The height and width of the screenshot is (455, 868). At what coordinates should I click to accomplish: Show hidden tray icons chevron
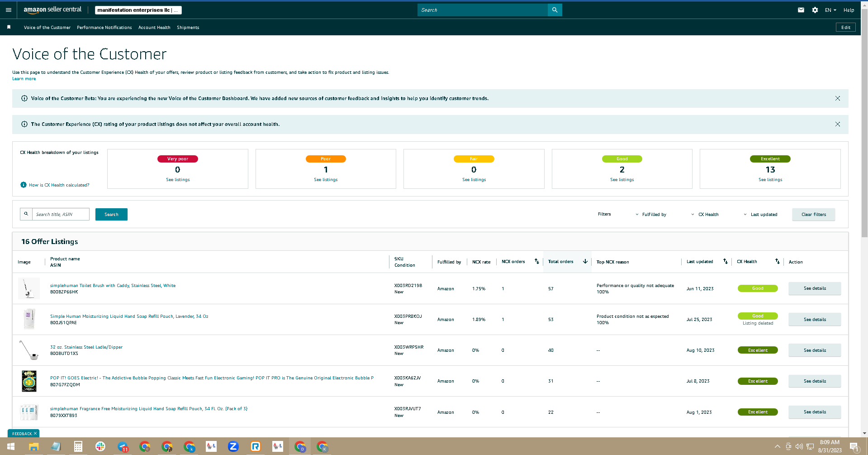[778, 447]
